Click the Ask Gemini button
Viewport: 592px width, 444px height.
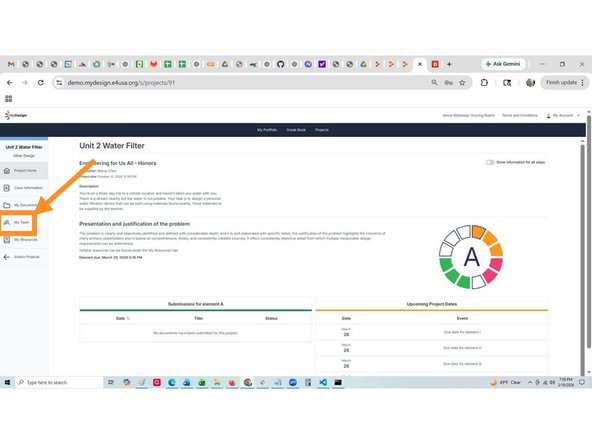point(504,64)
